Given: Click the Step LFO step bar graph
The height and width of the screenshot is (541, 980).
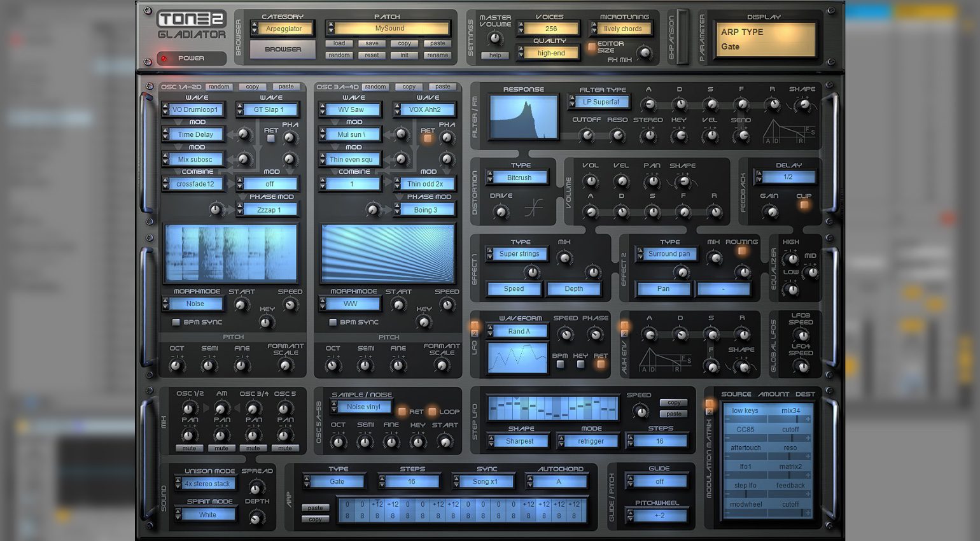Looking at the screenshot, I should click(x=553, y=408).
